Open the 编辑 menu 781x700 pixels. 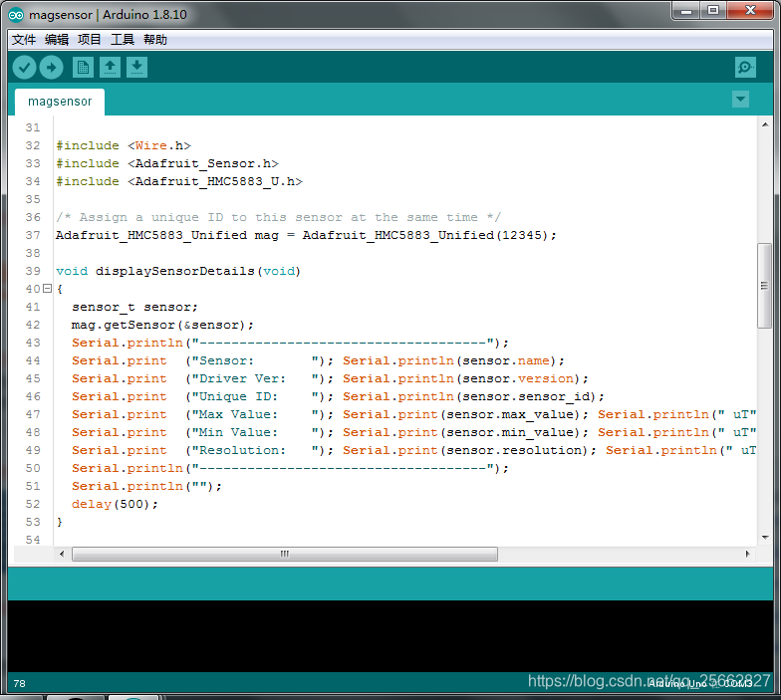[56, 40]
